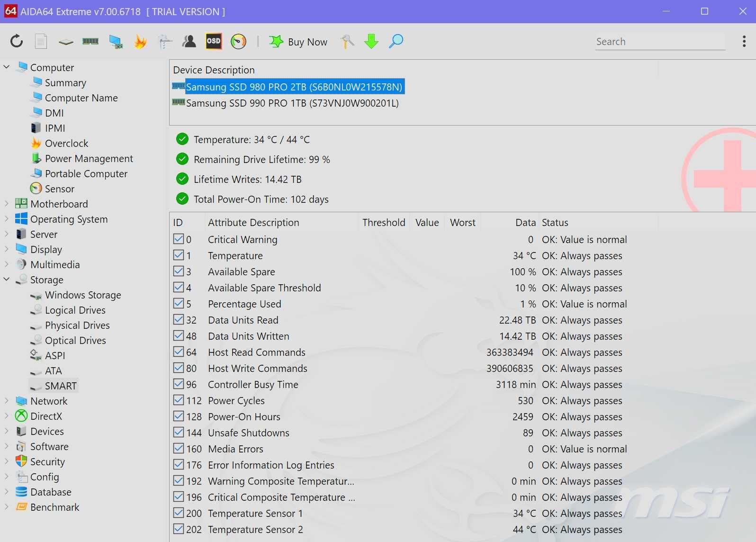Click the Devices tree icon

21,431
